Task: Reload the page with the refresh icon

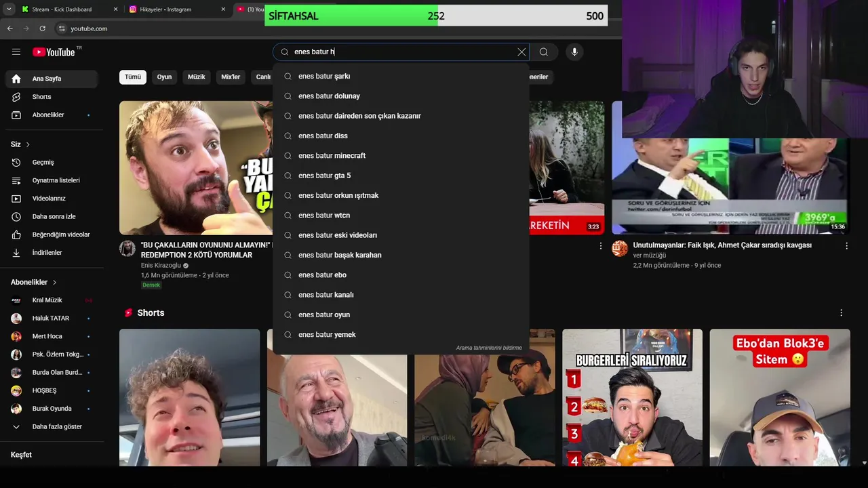Action: pos(42,28)
